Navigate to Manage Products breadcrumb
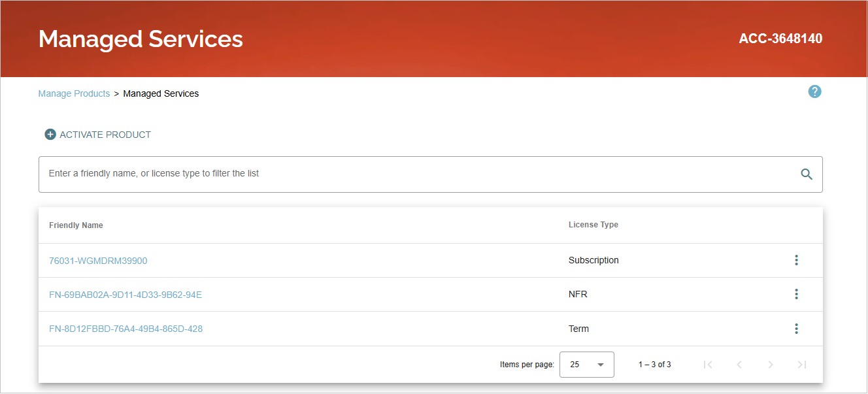This screenshot has width=868, height=394. [x=74, y=93]
